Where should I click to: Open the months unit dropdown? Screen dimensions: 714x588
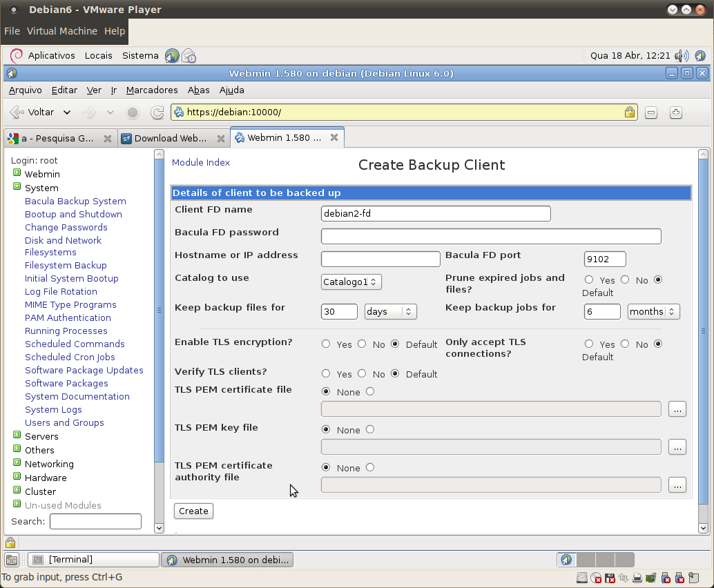653,311
